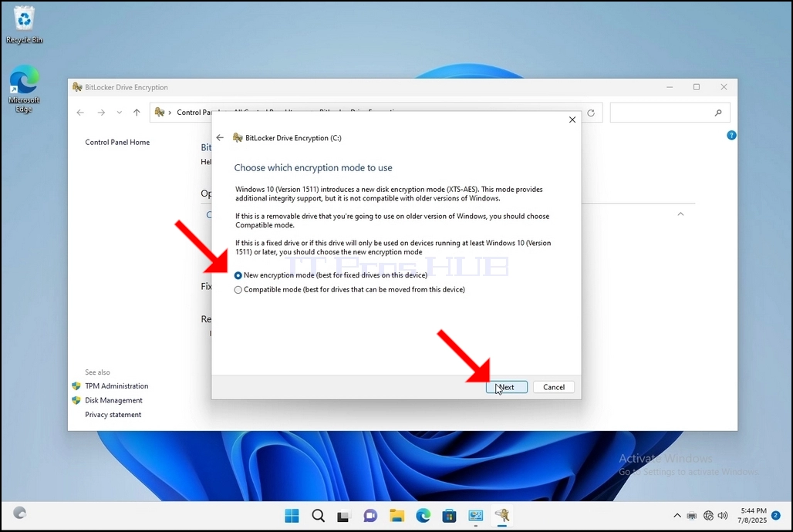Open the notification badge showing 2

[x=776, y=516]
